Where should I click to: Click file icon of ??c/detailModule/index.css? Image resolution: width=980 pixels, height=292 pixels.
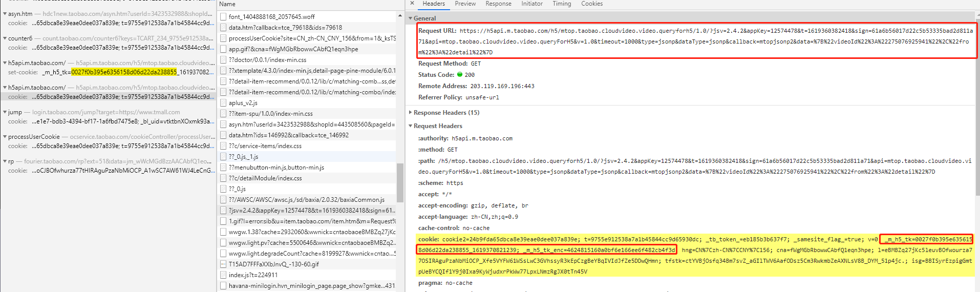pos(223,178)
